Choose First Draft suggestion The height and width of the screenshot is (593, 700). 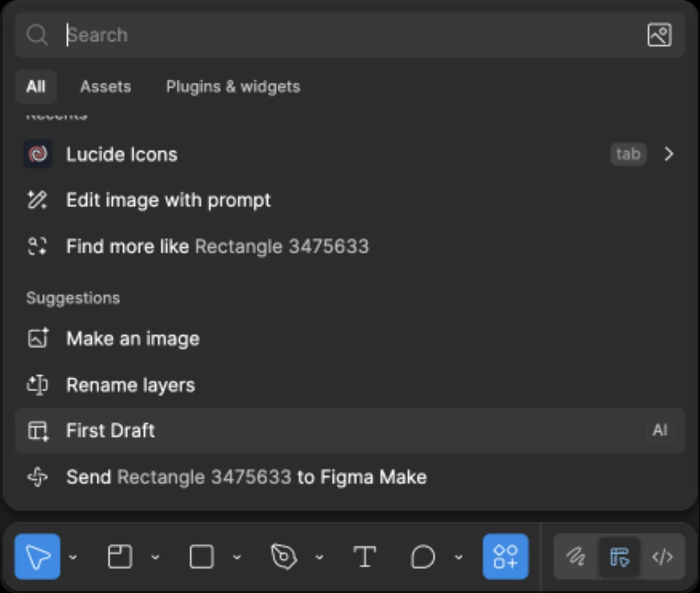point(350,431)
